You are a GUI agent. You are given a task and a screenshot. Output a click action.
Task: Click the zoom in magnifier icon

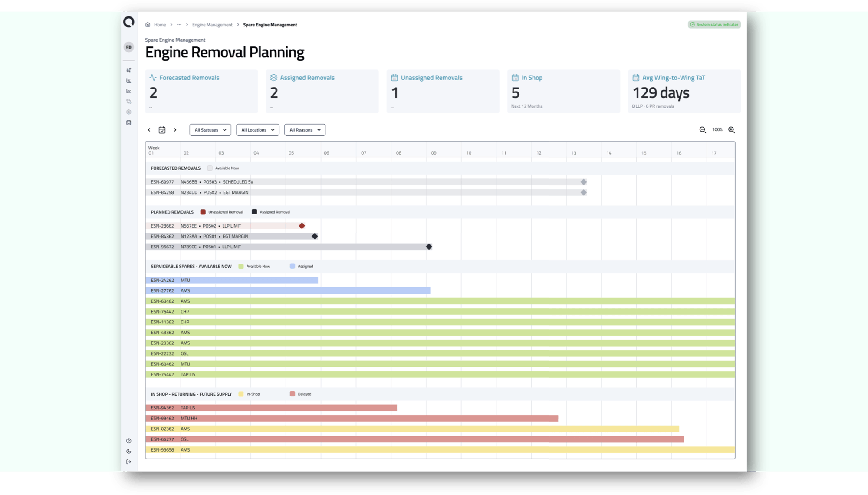click(731, 130)
